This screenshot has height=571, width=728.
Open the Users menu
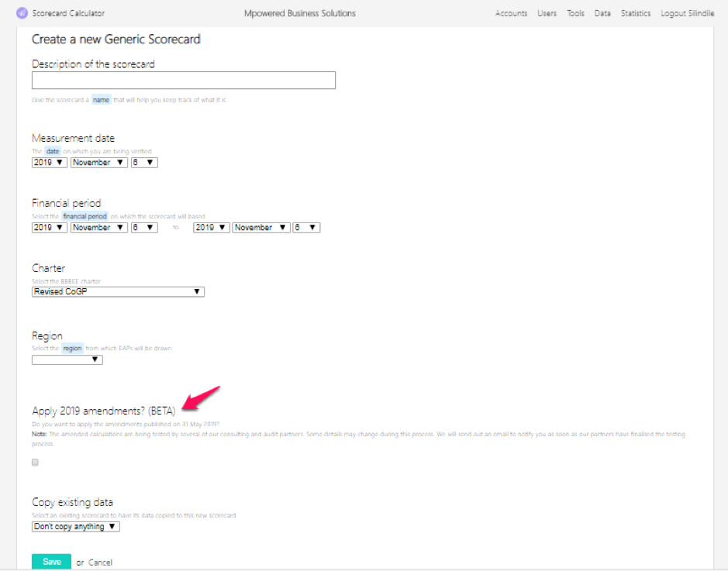[547, 13]
